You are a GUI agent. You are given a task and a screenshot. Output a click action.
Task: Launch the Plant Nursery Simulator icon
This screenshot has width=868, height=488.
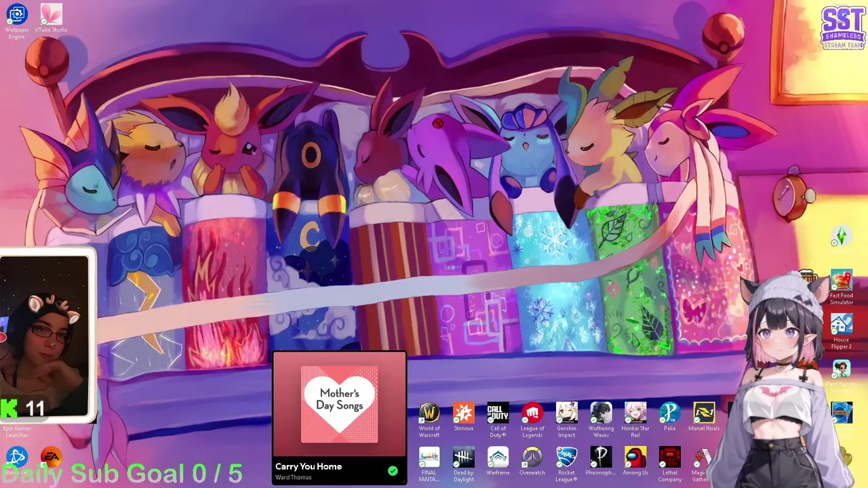pos(842,369)
